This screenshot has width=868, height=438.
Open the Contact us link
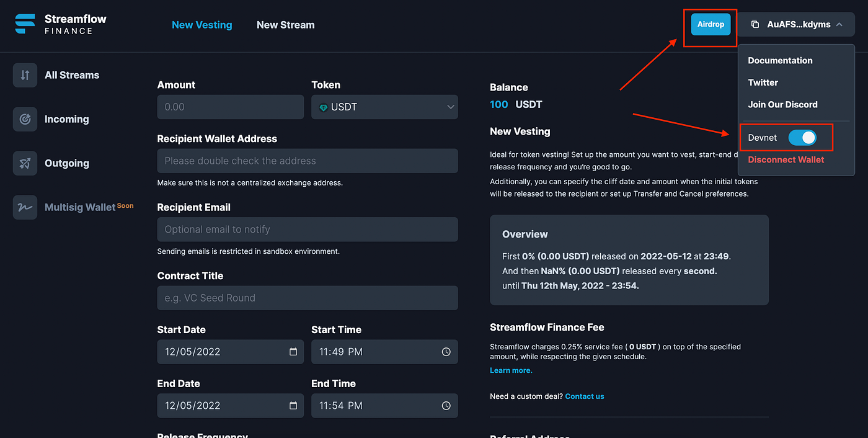[585, 396]
